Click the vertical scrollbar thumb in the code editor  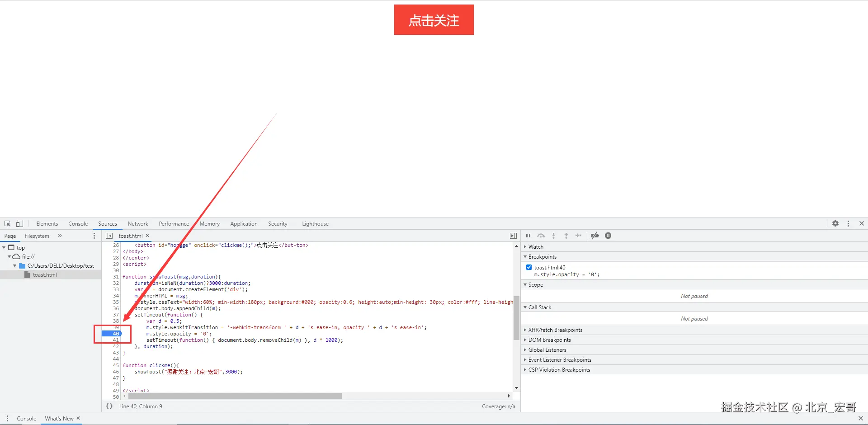516,317
